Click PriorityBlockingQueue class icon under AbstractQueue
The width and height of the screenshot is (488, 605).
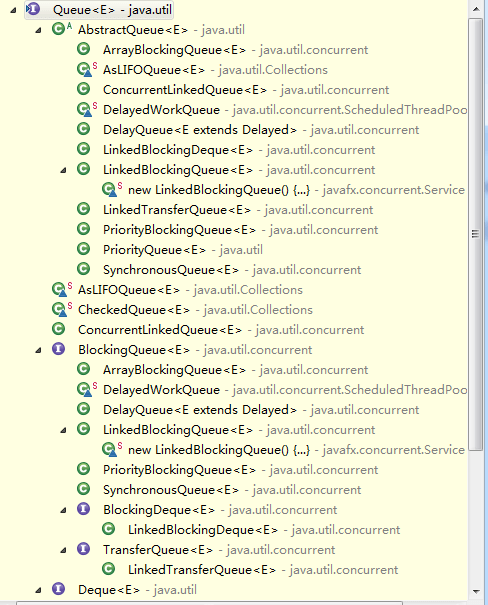click(x=83, y=229)
